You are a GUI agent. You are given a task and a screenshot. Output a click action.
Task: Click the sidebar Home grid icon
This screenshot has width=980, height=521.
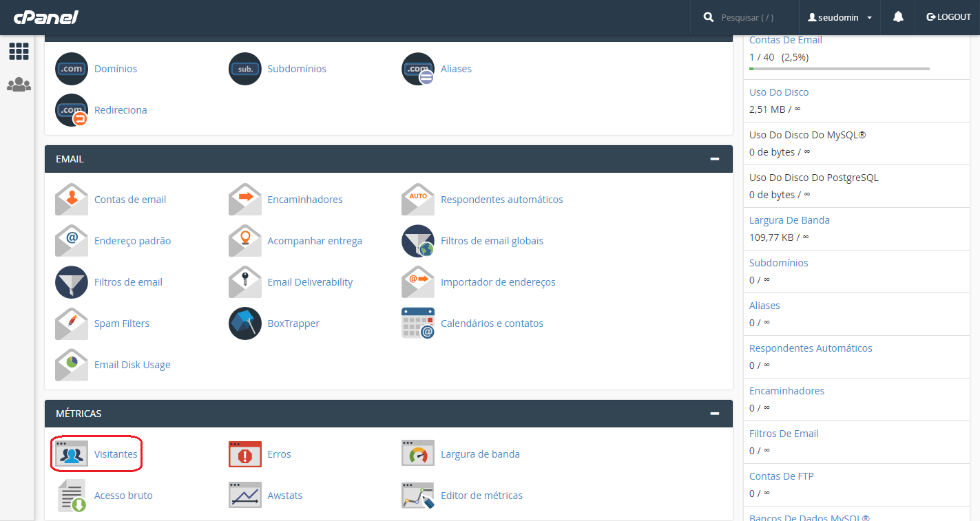[x=19, y=51]
